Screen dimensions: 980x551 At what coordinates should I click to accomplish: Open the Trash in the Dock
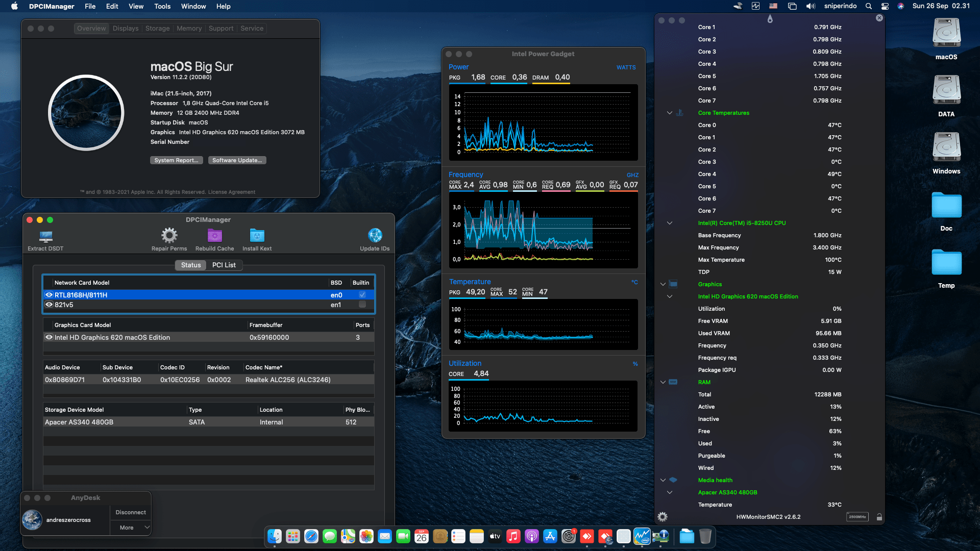point(705,536)
